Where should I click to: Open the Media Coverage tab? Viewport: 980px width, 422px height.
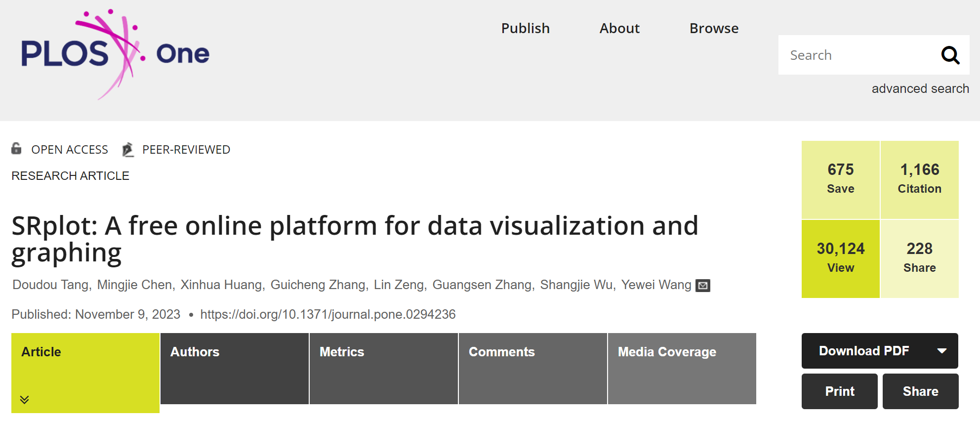pos(682,369)
